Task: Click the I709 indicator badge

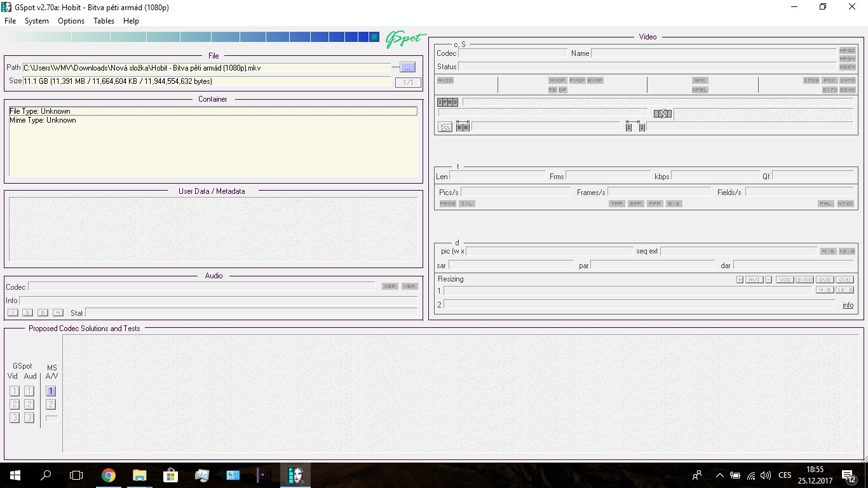Action: point(811,81)
